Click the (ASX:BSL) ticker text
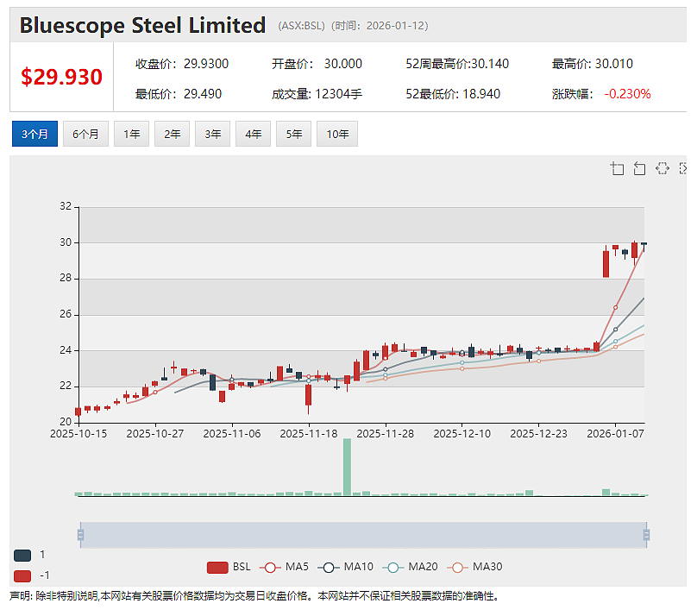 pos(301,26)
